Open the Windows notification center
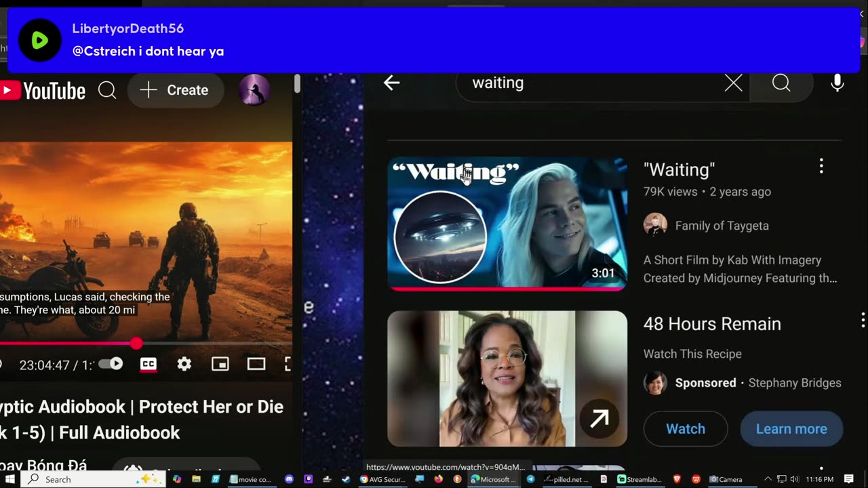Screen dimensions: 868x488 (x=849, y=479)
